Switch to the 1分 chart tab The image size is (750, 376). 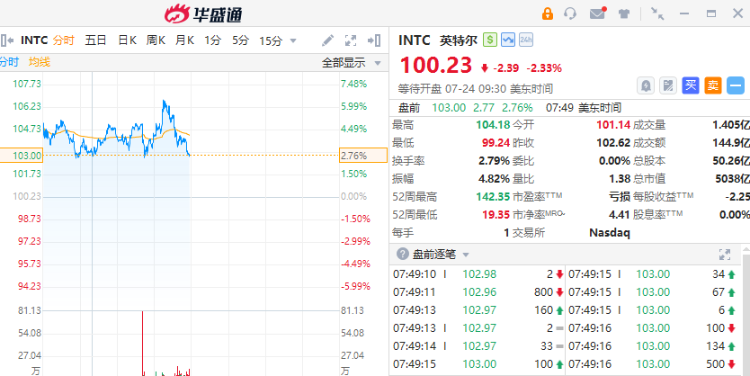[212, 41]
